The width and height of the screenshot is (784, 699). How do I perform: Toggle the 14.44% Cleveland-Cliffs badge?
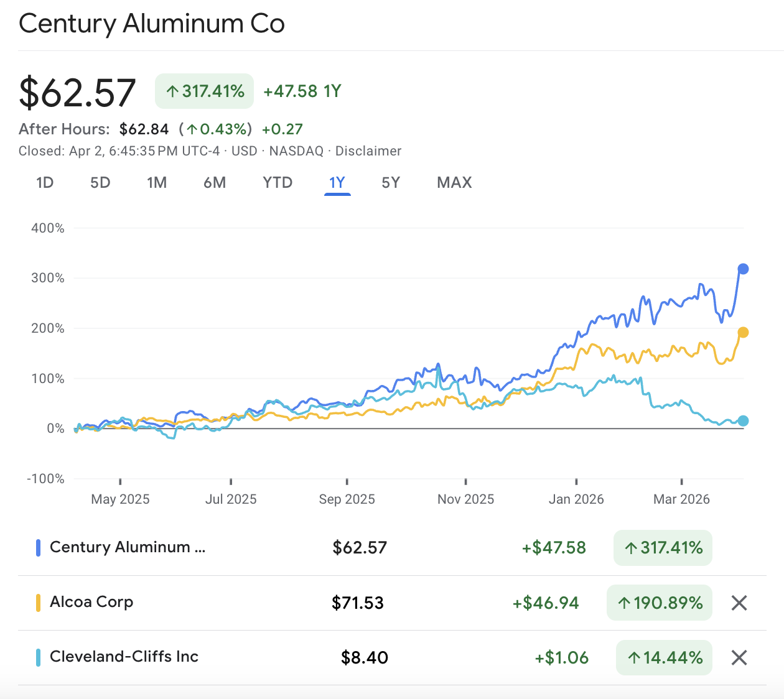pyautogui.click(x=663, y=657)
